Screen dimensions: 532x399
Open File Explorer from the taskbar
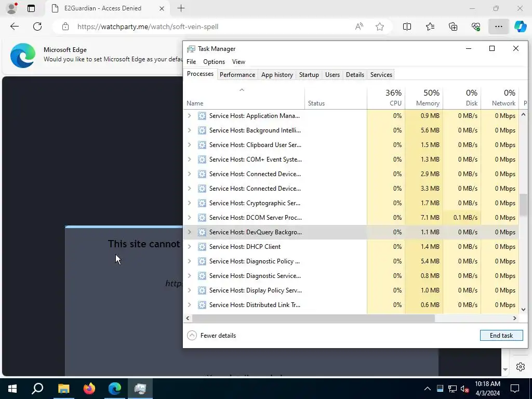[63, 389]
